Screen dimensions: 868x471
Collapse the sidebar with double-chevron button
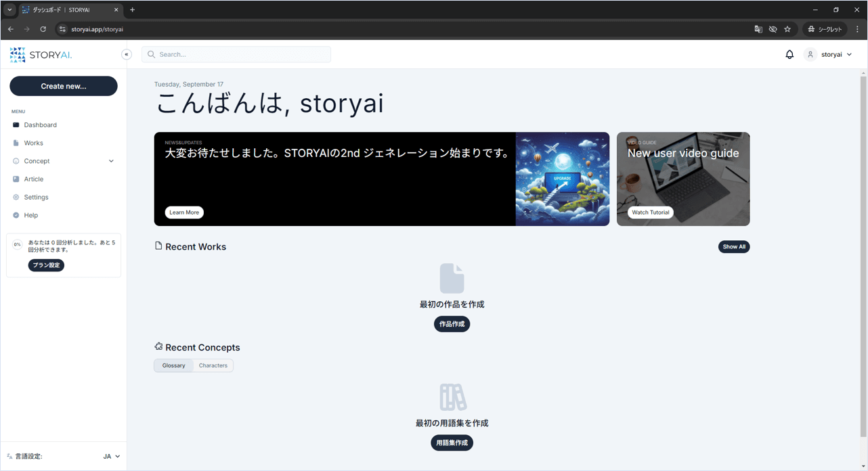127,54
